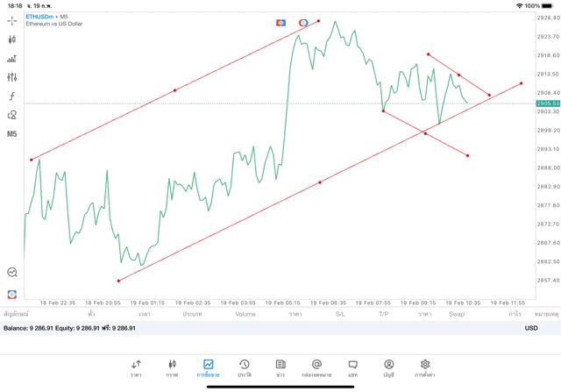Open the M5 timeframe selector

[12, 134]
